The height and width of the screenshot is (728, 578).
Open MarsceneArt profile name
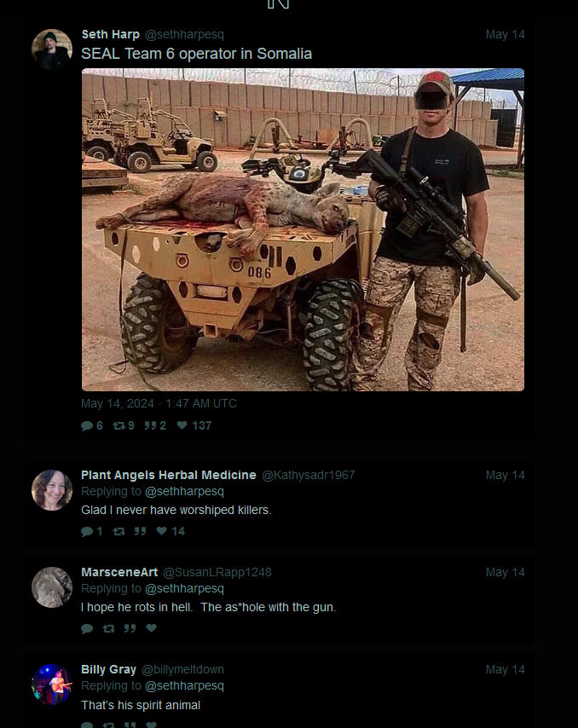pyautogui.click(x=119, y=572)
